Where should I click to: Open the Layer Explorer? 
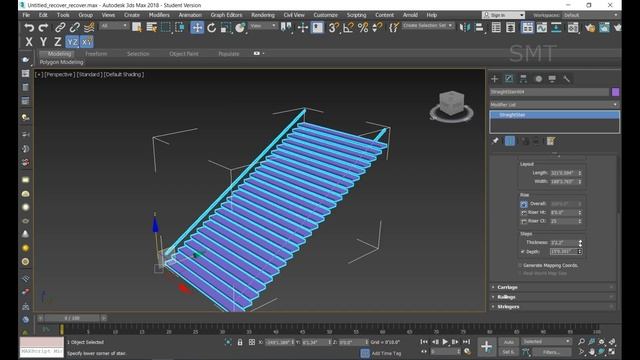pos(511,28)
